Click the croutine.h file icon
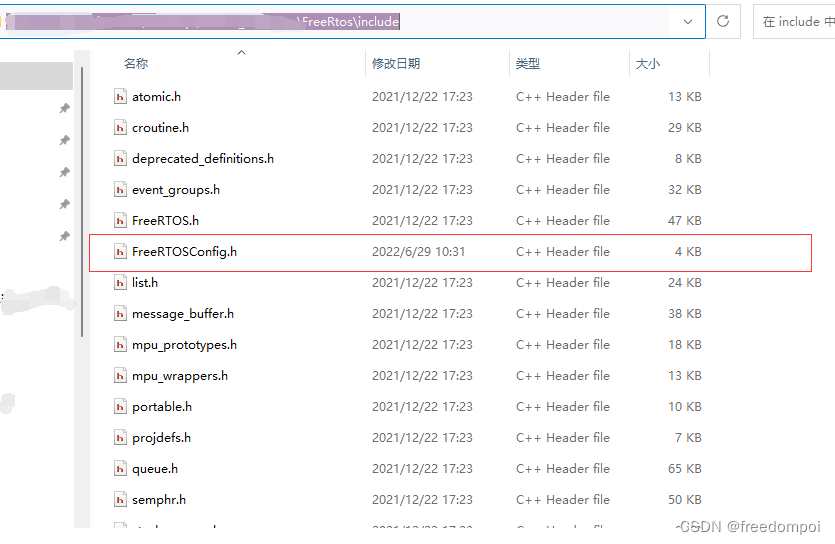 pyautogui.click(x=120, y=128)
